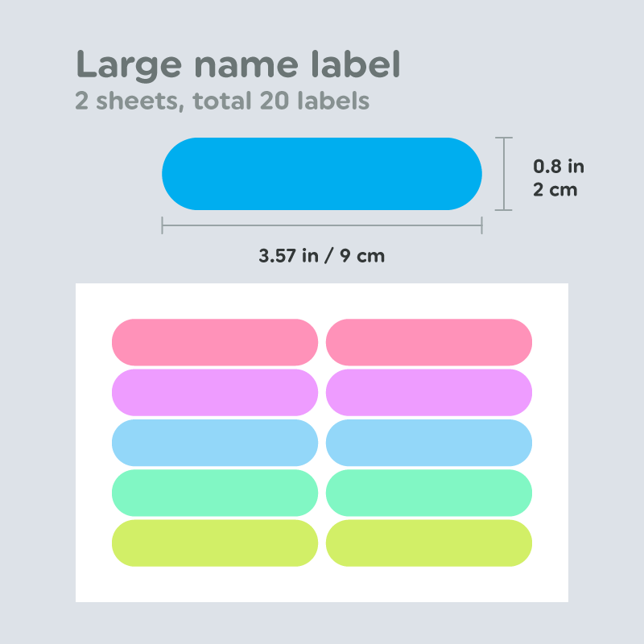Click the right purple label

(x=429, y=392)
